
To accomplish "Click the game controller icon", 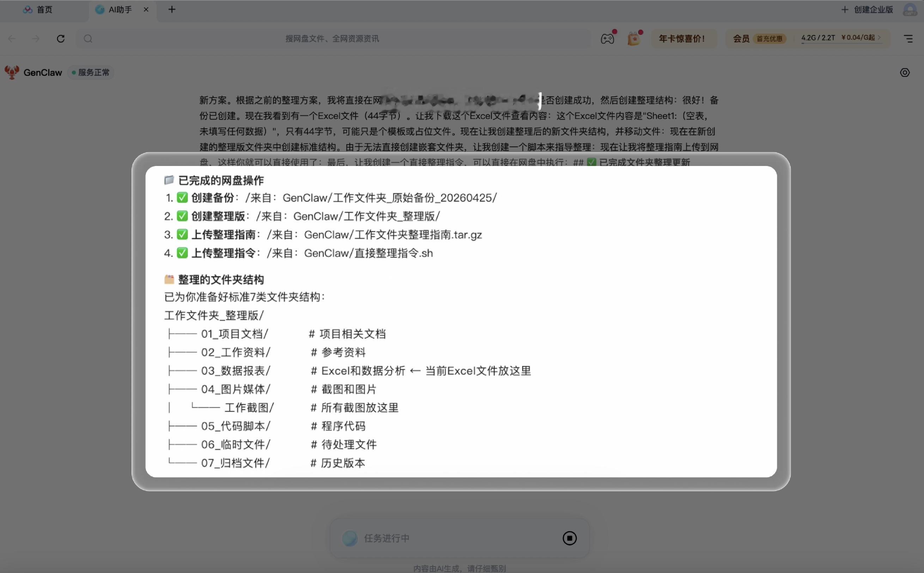I will point(607,39).
